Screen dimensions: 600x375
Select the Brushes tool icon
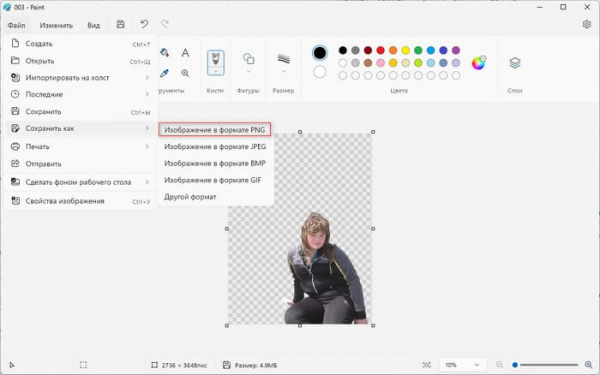[215, 59]
